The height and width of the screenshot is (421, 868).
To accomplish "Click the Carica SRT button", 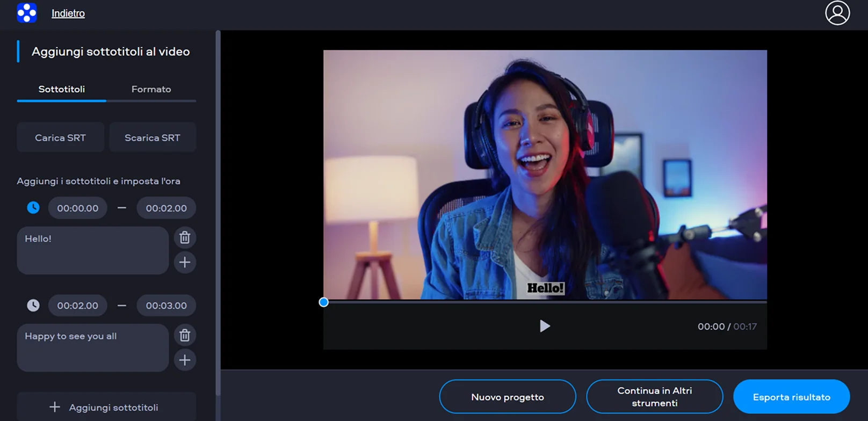I will (60, 137).
